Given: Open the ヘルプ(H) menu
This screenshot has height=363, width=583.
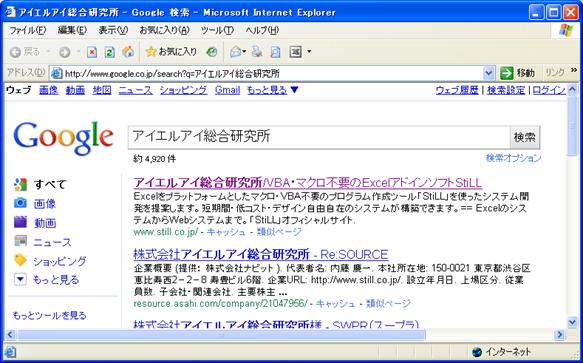Looking at the screenshot, I should pos(262,30).
